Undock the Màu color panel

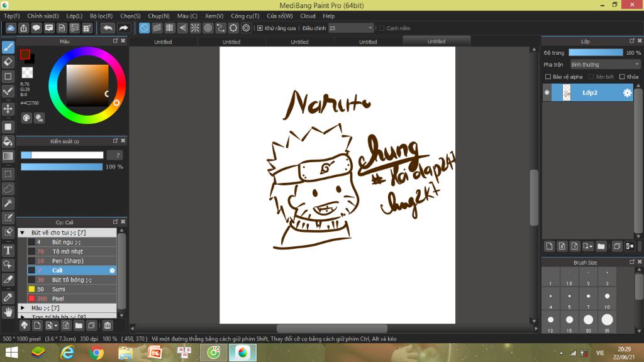coord(116,41)
